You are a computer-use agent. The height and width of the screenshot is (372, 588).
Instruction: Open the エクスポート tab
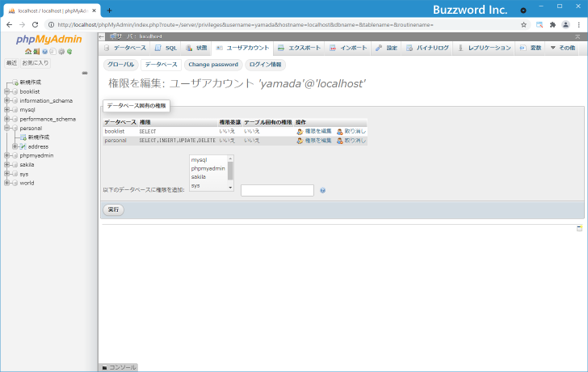click(x=299, y=48)
